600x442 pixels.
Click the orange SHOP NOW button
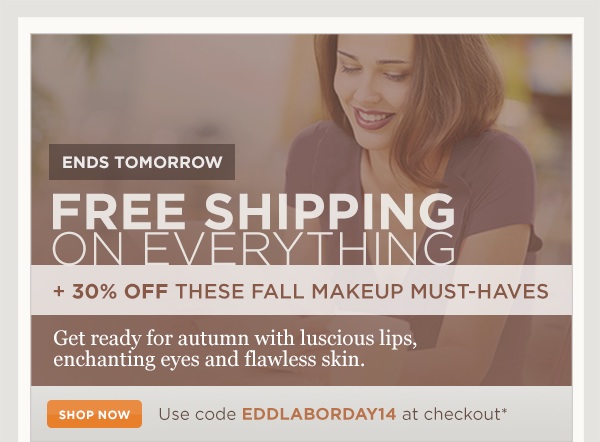[95, 414]
